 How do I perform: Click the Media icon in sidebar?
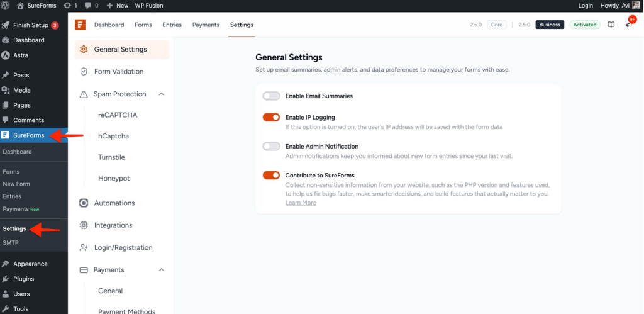click(5, 90)
